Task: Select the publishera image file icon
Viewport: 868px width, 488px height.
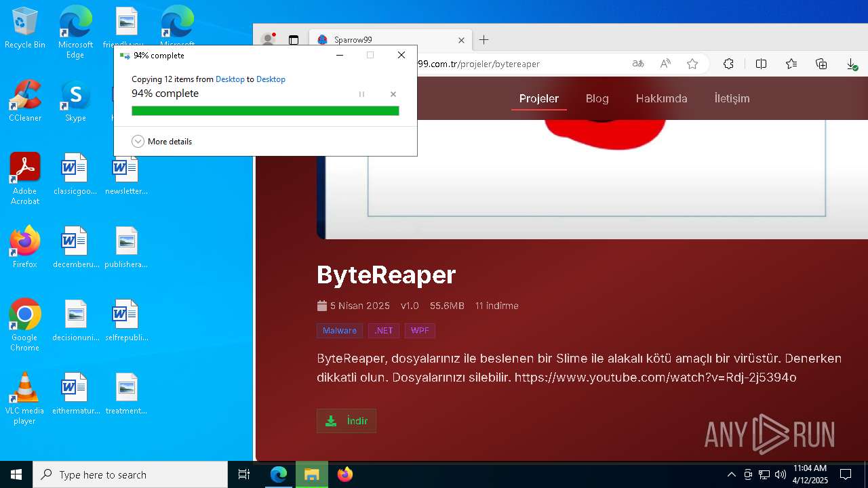Action: [126, 248]
